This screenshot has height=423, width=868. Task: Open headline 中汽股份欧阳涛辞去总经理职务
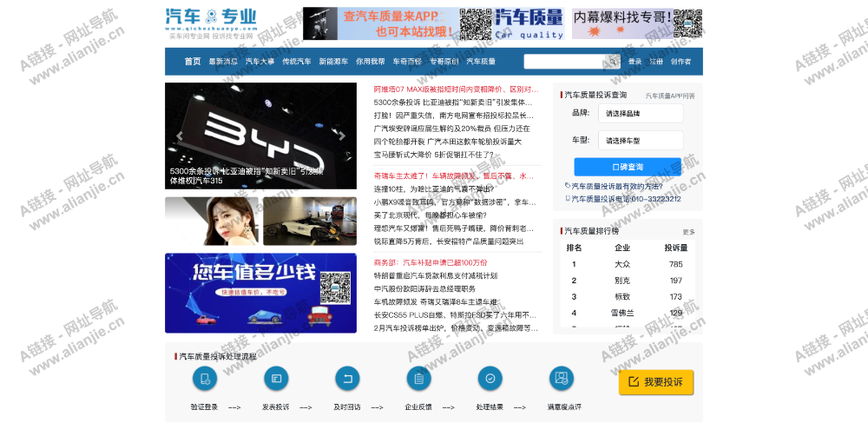[424, 289]
